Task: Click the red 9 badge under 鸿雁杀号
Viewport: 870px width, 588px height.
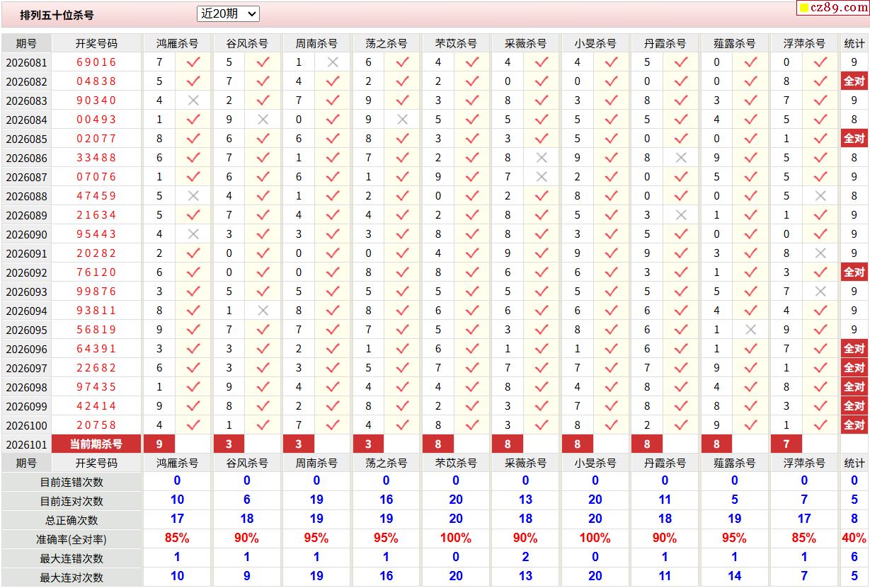Action: [159, 444]
